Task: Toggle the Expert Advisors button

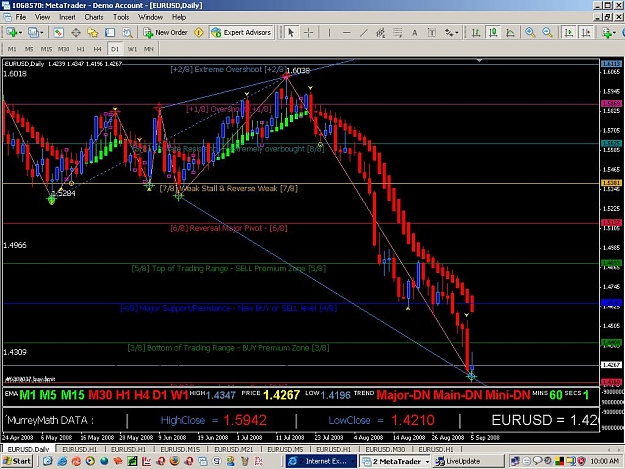Action: click(x=241, y=33)
